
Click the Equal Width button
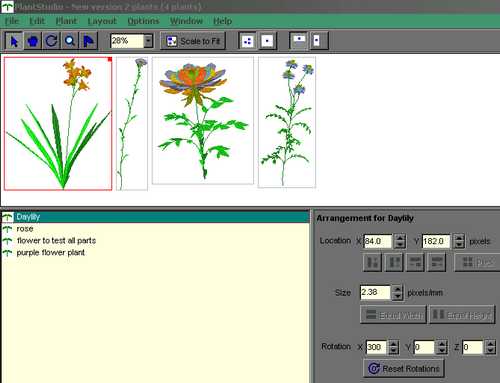[393, 315]
